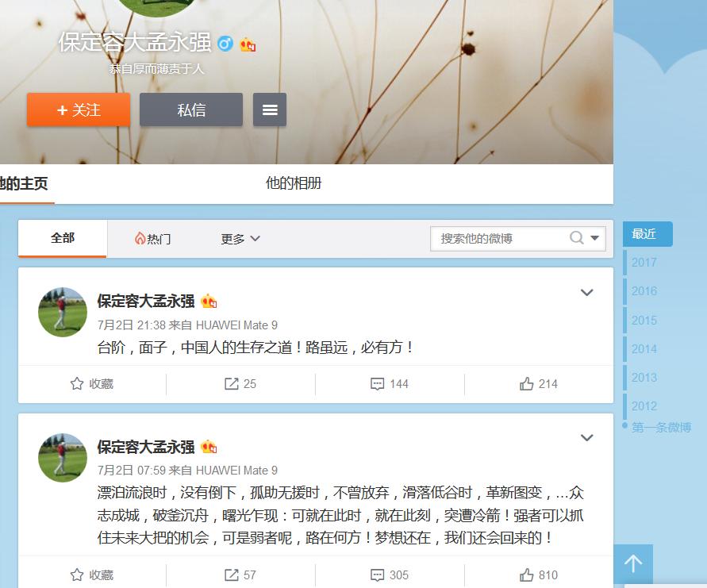Click the 私信 message button

[191, 110]
